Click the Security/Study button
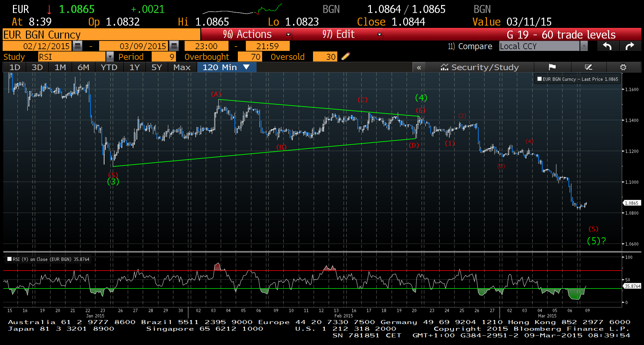The image size is (644, 345). click(x=479, y=67)
